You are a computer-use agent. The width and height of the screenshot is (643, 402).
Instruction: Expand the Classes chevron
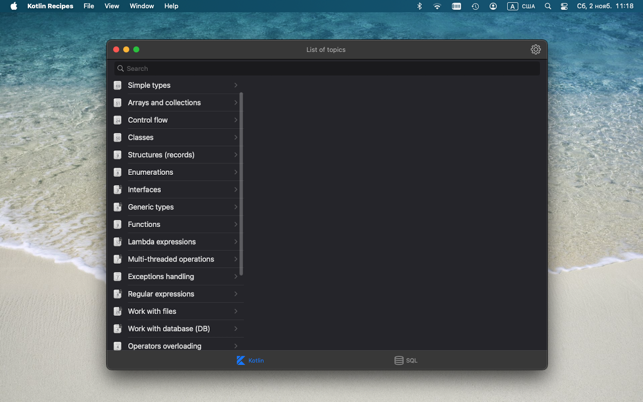tap(236, 137)
